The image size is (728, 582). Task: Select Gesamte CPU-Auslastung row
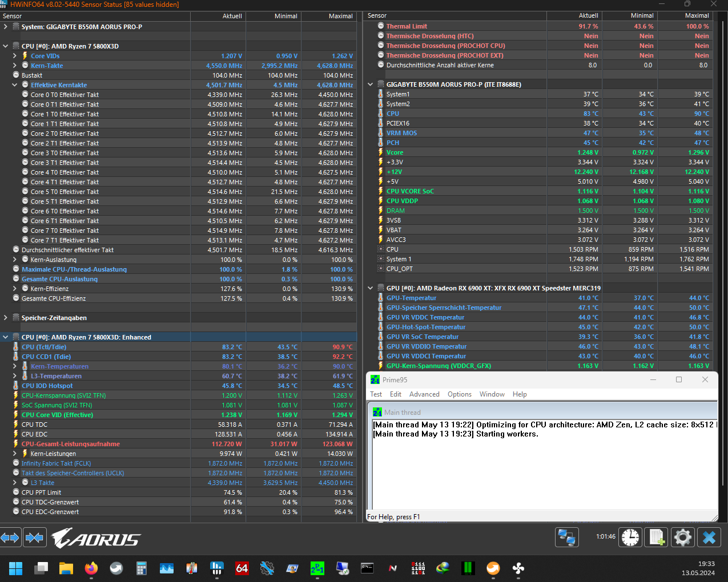178,279
